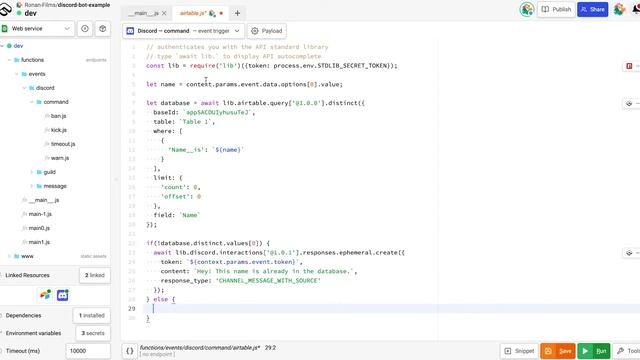Image resolution: width=640 pixels, height=360 pixels.
Task: Click the orange Save button
Action: [x=558, y=351]
